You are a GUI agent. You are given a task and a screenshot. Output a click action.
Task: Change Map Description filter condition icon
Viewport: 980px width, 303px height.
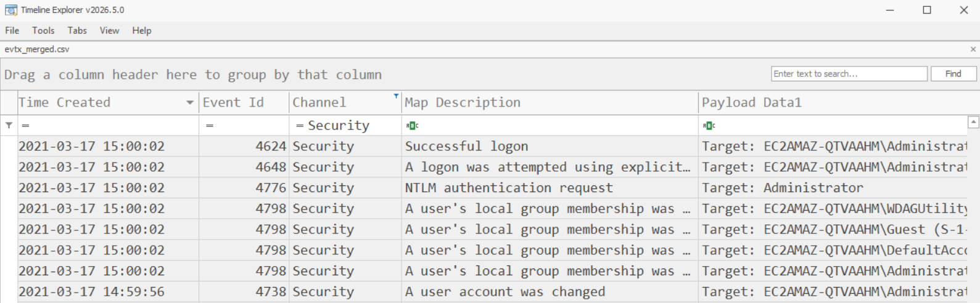(x=413, y=126)
